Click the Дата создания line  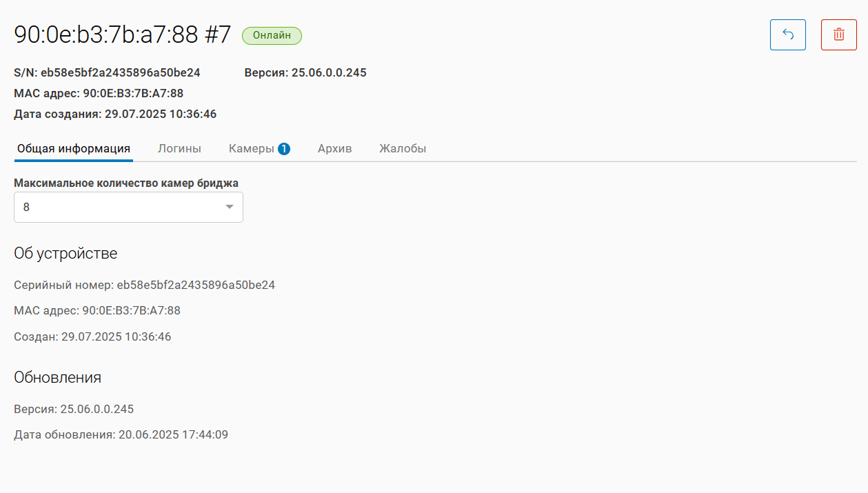(115, 114)
